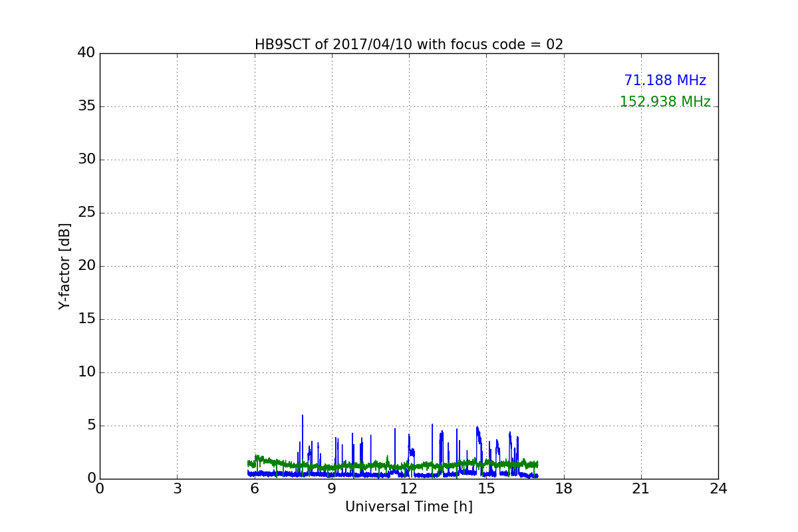This screenshot has width=798, height=532.
Task: Click y-axis tick label 40
Action: click(86, 53)
